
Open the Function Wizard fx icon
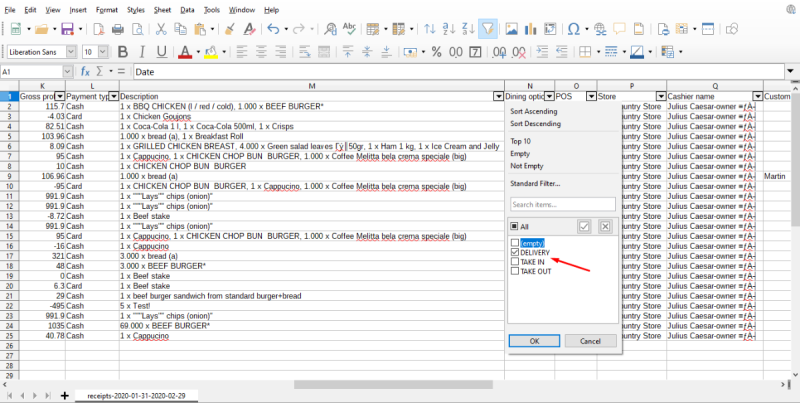coord(86,72)
